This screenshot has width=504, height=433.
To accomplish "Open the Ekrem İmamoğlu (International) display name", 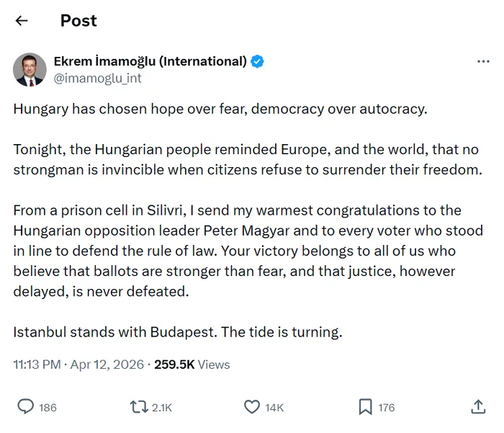I will pos(150,62).
